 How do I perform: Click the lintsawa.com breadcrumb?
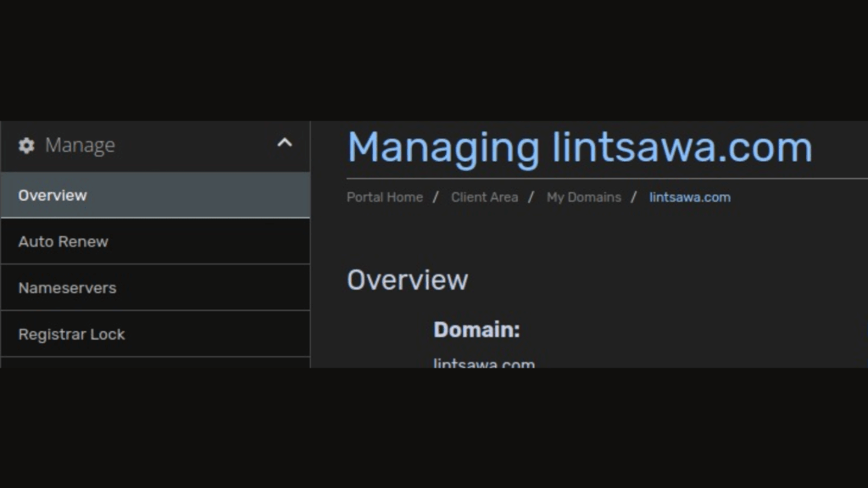[690, 197]
